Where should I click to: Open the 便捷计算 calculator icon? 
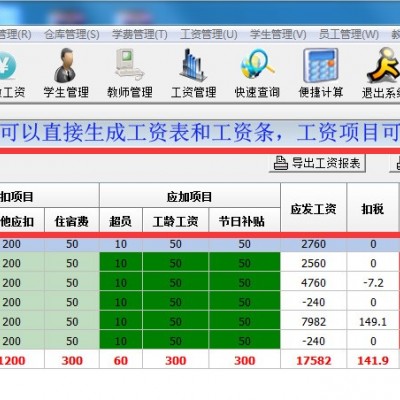click(320, 65)
